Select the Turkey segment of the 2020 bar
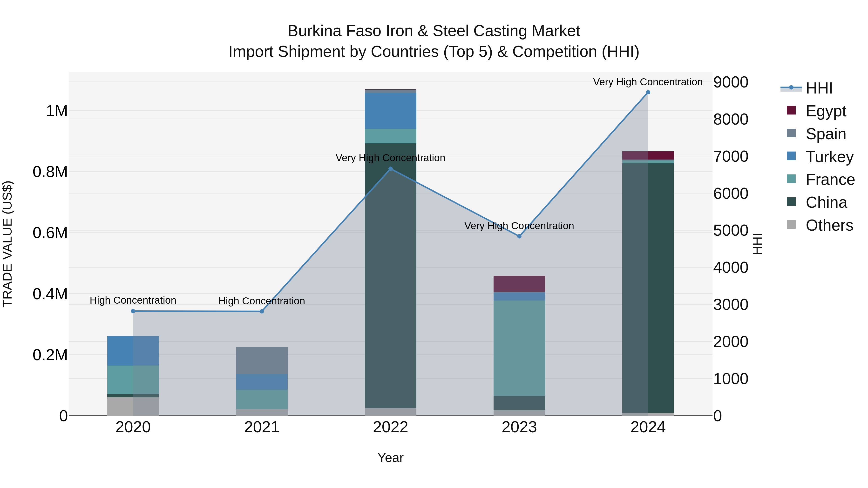This screenshot has width=868, height=488. coord(133,351)
